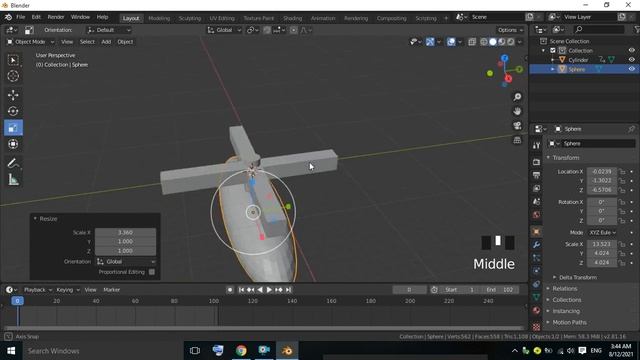Toggle show gizmo button
Image resolution: width=640 pixels, height=360 pixels.
click(430, 42)
